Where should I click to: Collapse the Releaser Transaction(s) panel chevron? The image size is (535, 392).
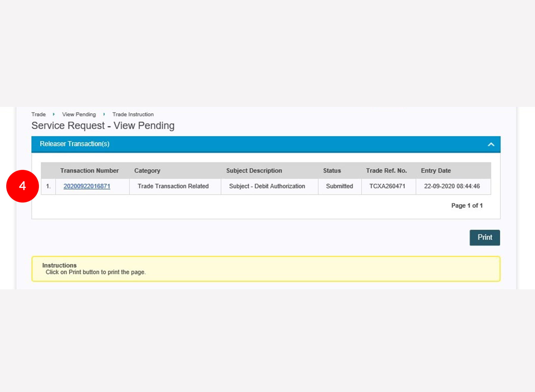click(491, 144)
